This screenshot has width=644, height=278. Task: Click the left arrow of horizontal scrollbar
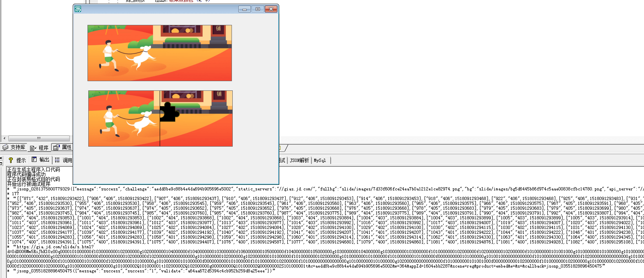4,138
